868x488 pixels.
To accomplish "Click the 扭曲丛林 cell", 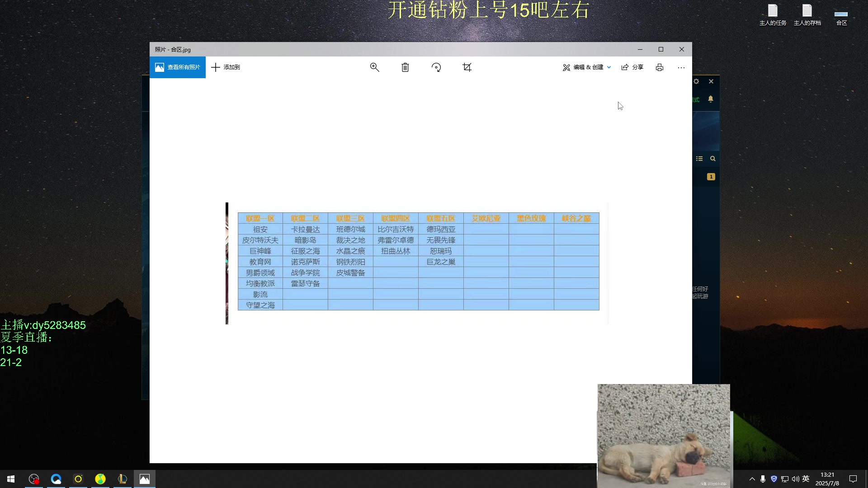I will [396, 251].
